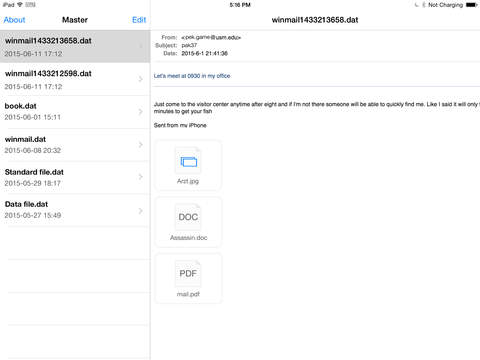Expand book.dat row chevron
This screenshot has height=360, width=480.
click(140, 111)
